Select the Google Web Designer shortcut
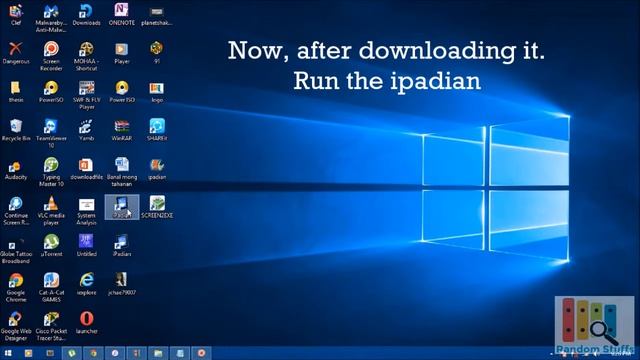Viewport: 640px width, 360px height. pyautogui.click(x=16, y=327)
